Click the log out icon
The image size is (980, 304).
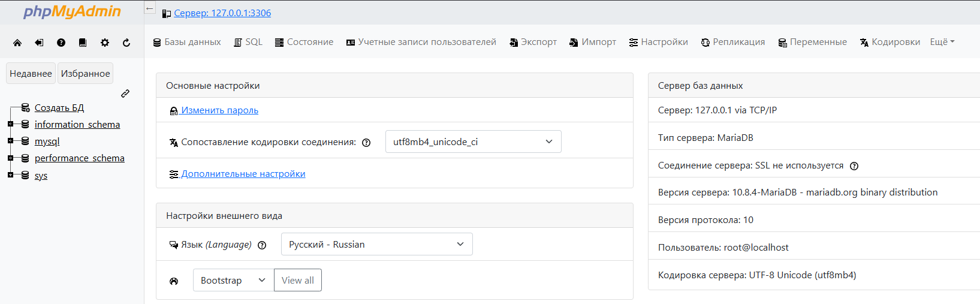coord(39,43)
